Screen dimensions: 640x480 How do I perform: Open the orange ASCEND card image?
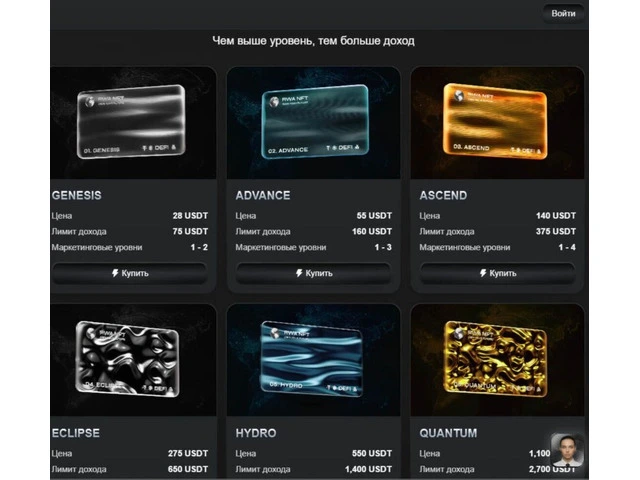(495, 121)
